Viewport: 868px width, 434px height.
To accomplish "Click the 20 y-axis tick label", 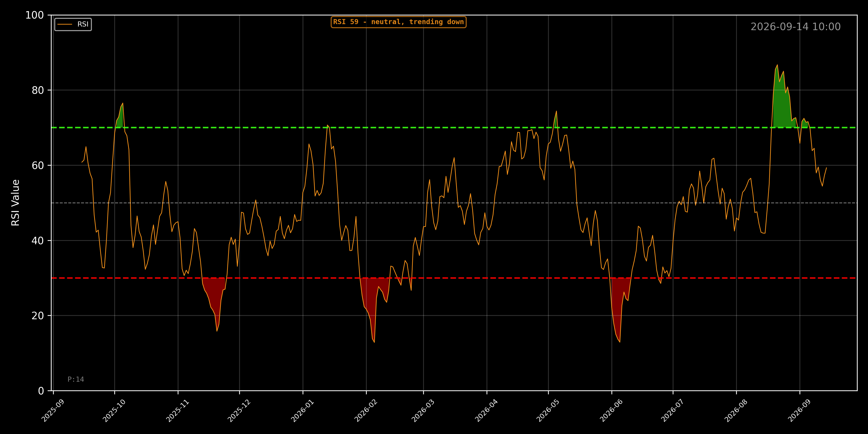I will 38,316.
